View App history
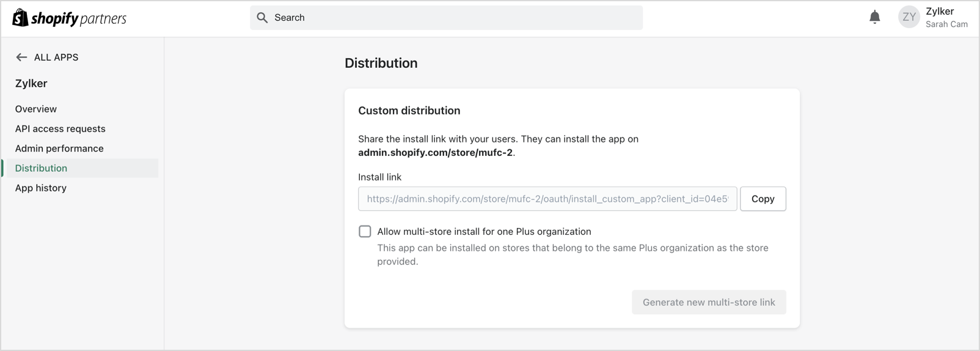Screen dimensions: 980x351 pos(41,188)
